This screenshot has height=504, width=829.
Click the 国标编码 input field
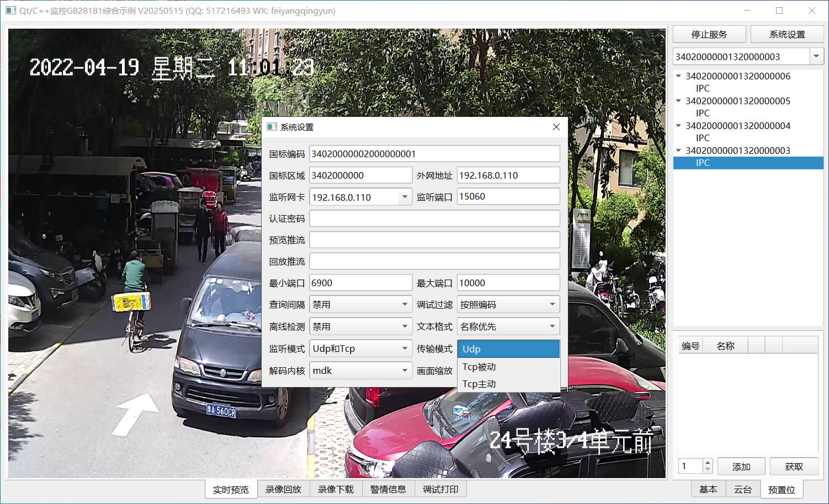434,154
